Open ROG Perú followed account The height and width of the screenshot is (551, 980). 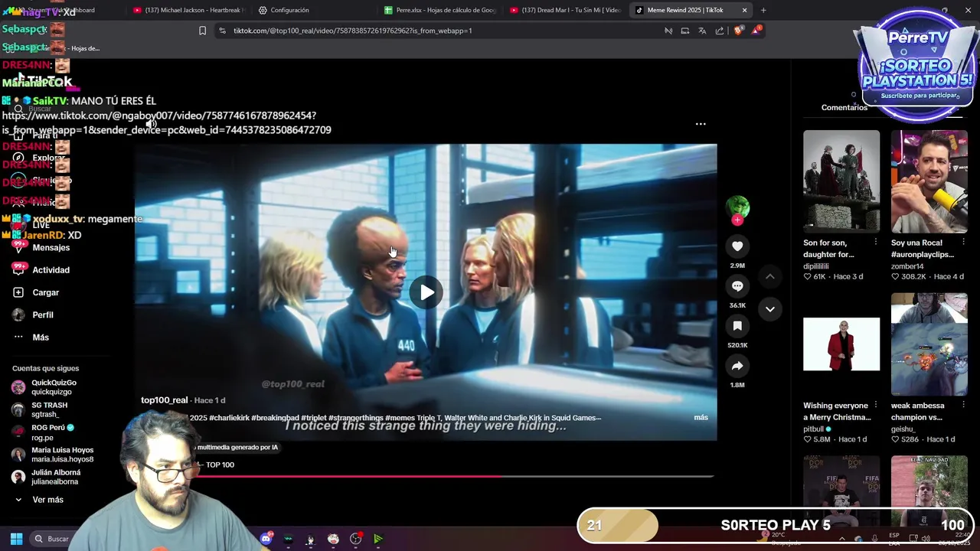pos(52,432)
